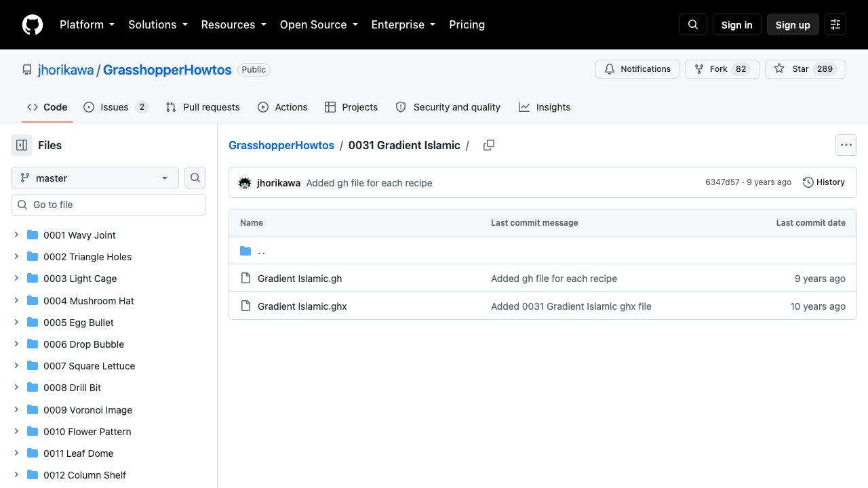Open 'Added 0031 Gradient Islamic ghx file' commit
The height and width of the screenshot is (488, 868).
[x=571, y=306]
